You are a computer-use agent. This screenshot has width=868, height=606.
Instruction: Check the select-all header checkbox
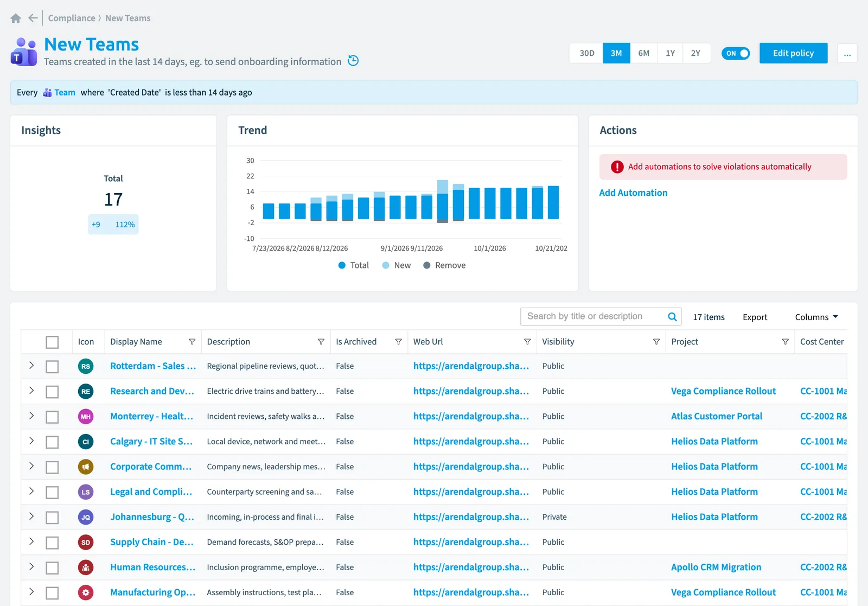52,342
